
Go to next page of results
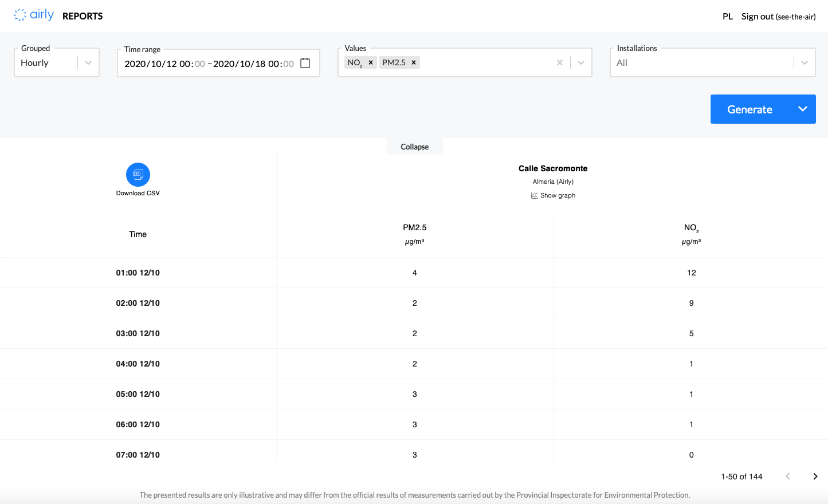pos(815,477)
